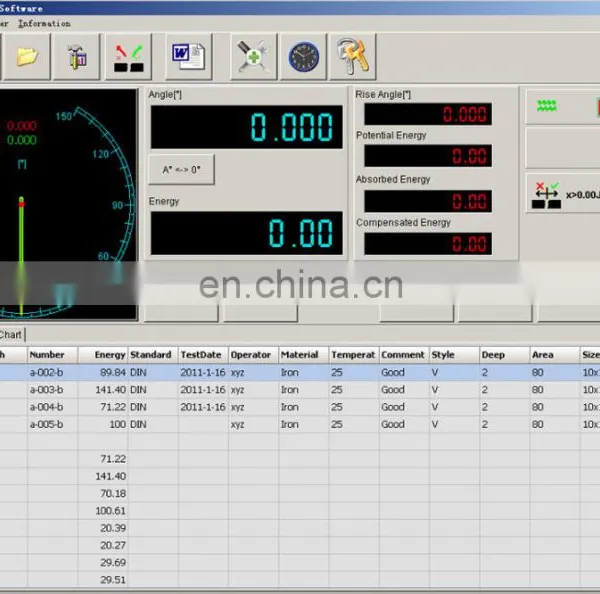Click the Style column header

click(454, 355)
